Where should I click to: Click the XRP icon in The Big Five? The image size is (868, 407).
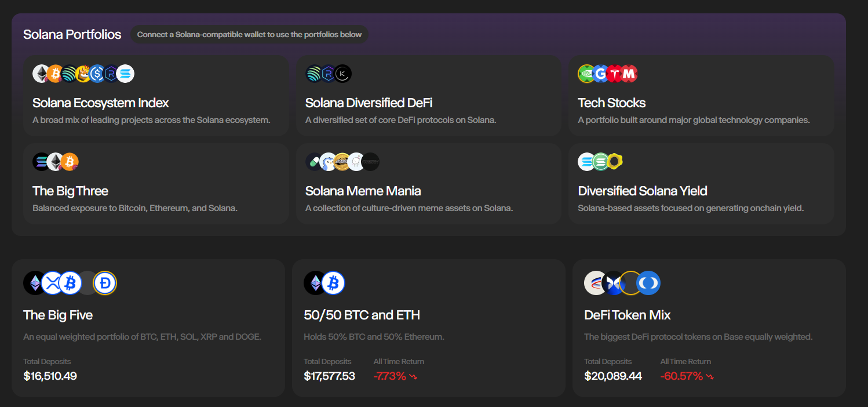tap(53, 283)
